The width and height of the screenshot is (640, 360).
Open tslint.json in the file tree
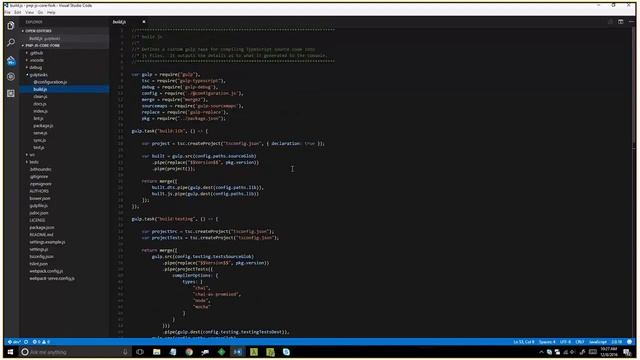click(39, 264)
